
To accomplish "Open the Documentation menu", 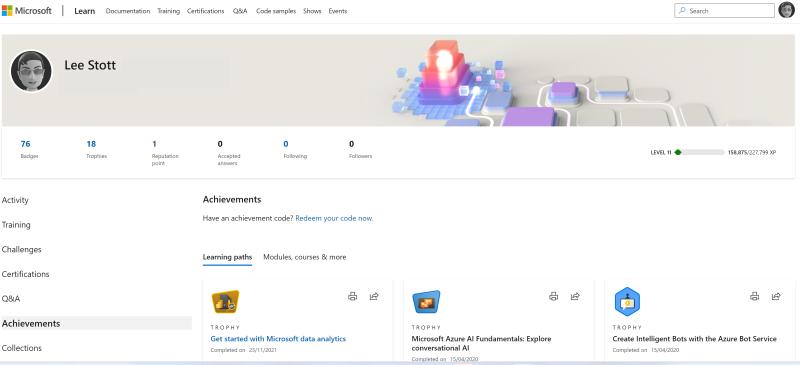I will click(128, 11).
